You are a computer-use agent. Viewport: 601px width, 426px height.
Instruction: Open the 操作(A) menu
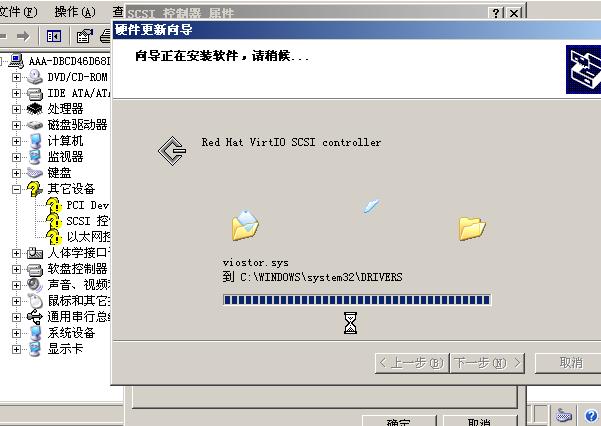pyautogui.click(x=74, y=12)
